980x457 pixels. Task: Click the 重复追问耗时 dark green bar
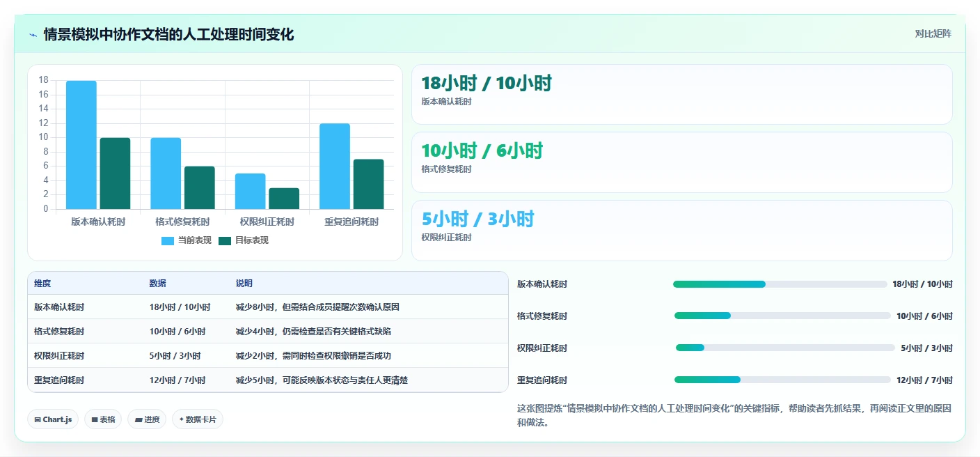coord(368,184)
